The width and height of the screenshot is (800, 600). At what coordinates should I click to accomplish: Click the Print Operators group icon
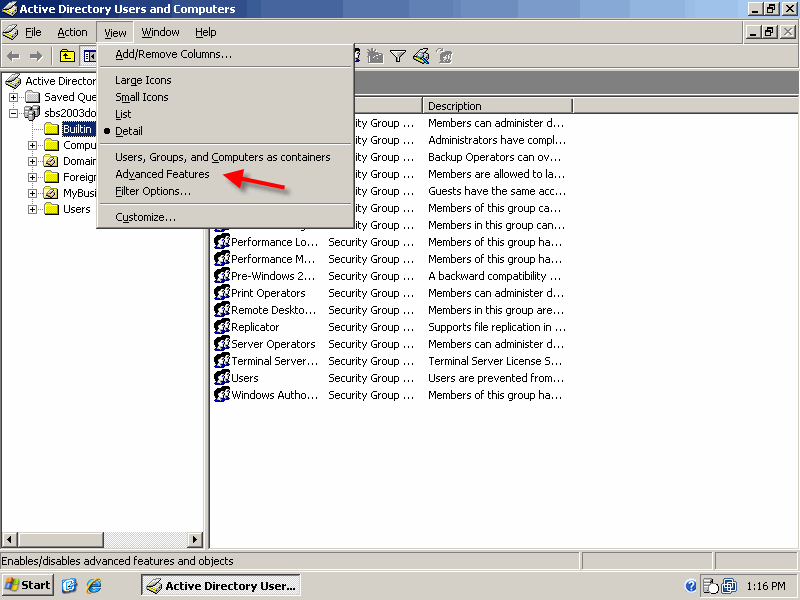tap(222, 293)
